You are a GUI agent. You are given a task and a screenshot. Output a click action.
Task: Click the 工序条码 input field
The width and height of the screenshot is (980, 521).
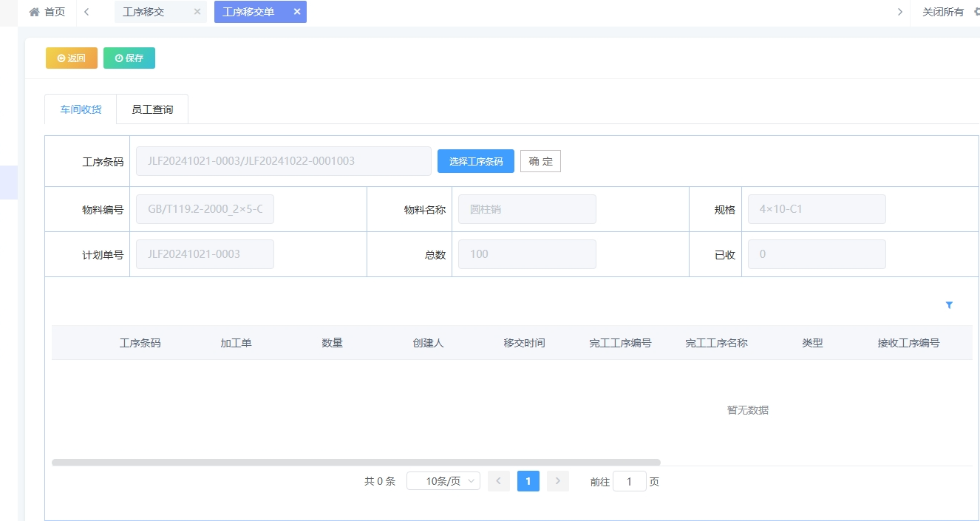point(284,161)
